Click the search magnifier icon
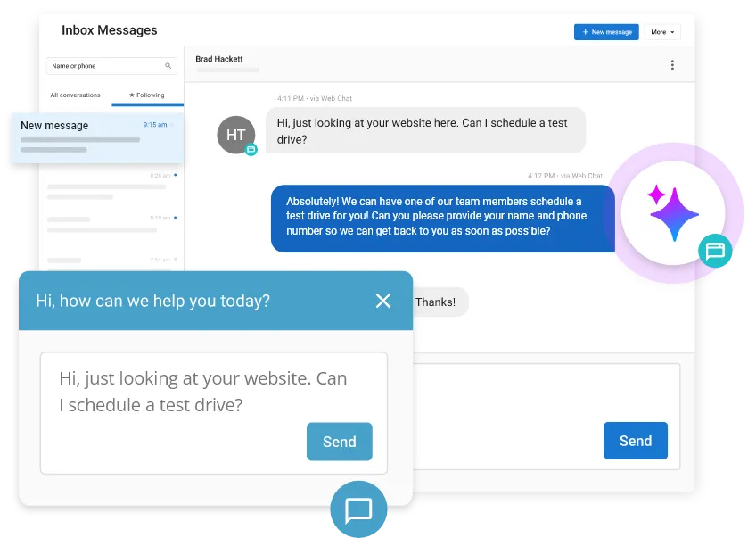756x538 pixels. pos(168,65)
